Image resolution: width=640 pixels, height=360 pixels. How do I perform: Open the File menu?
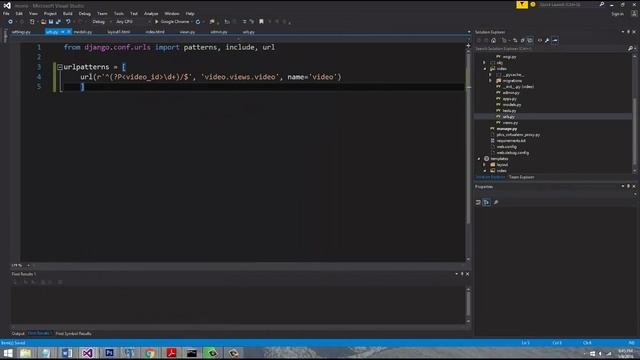click(x=6, y=13)
